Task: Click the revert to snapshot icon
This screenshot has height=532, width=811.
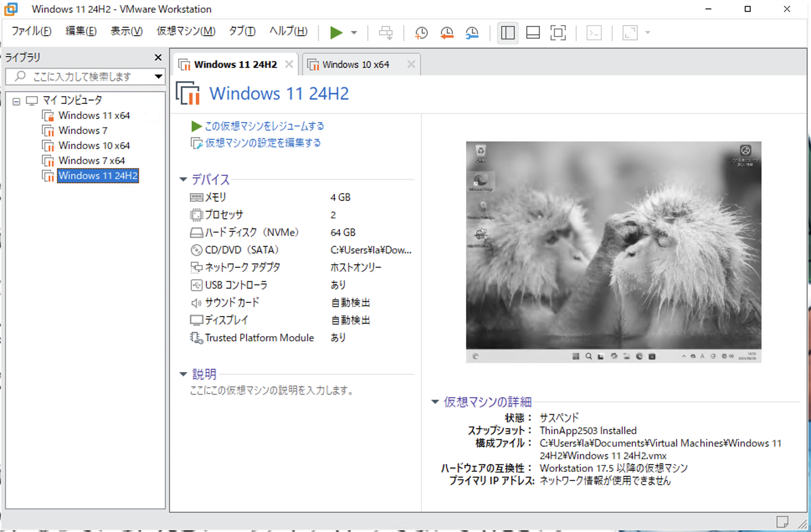Action: (x=447, y=33)
